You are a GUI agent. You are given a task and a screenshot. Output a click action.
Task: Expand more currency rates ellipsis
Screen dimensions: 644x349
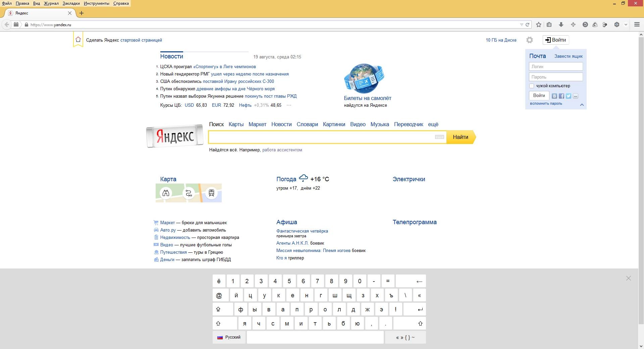289,105
